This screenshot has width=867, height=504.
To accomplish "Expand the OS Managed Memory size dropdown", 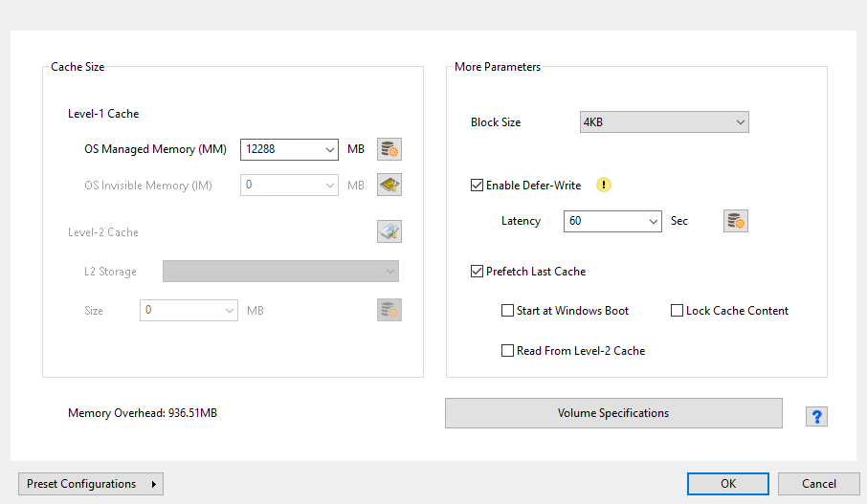I will click(x=329, y=150).
